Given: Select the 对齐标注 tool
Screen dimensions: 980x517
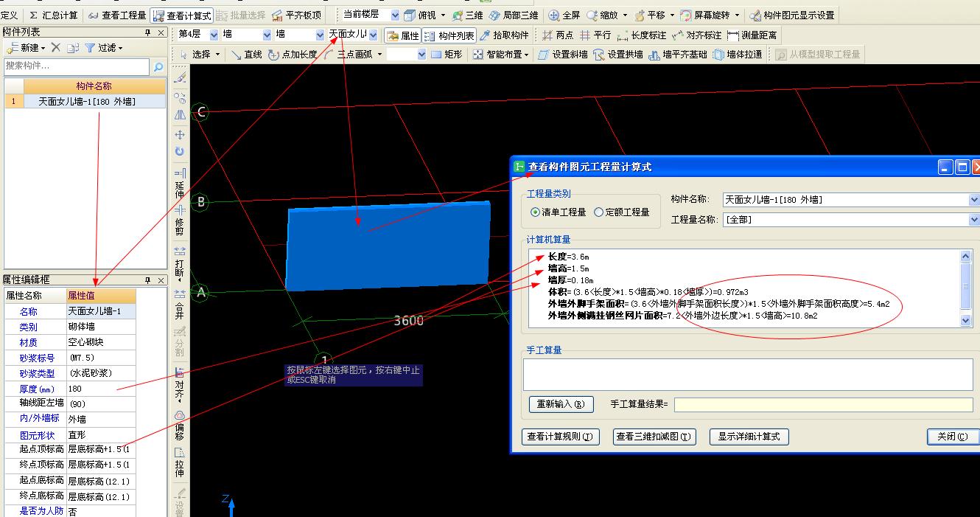Looking at the screenshot, I should 697,35.
